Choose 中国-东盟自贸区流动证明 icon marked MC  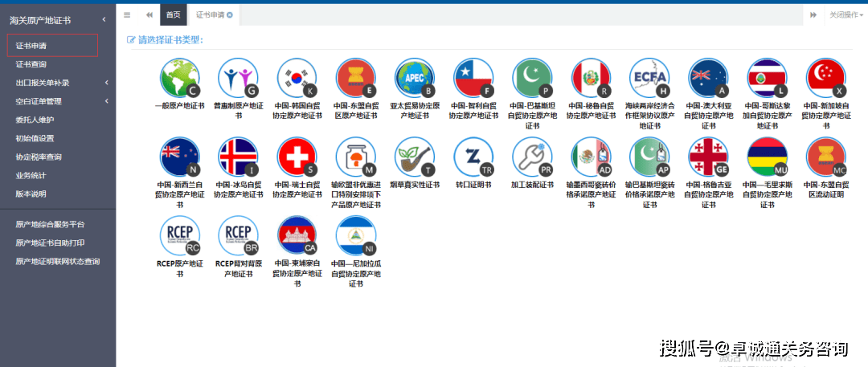click(825, 157)
